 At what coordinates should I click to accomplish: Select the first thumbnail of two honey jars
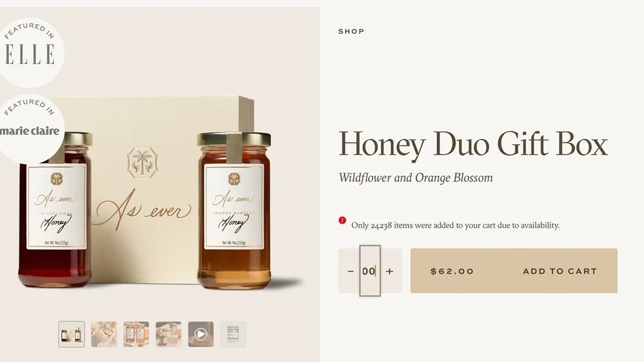[71, 334]
